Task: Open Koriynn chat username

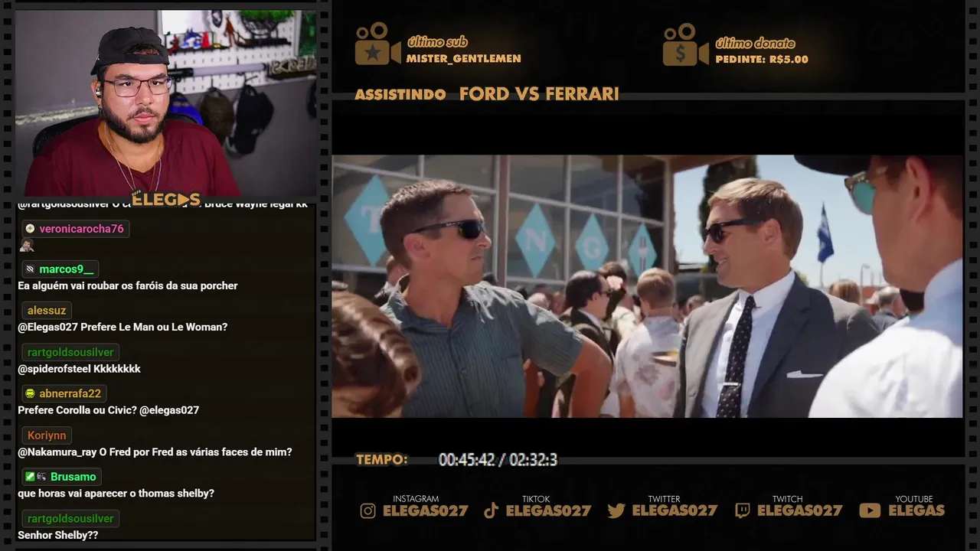Action: (x=47, y=435)
